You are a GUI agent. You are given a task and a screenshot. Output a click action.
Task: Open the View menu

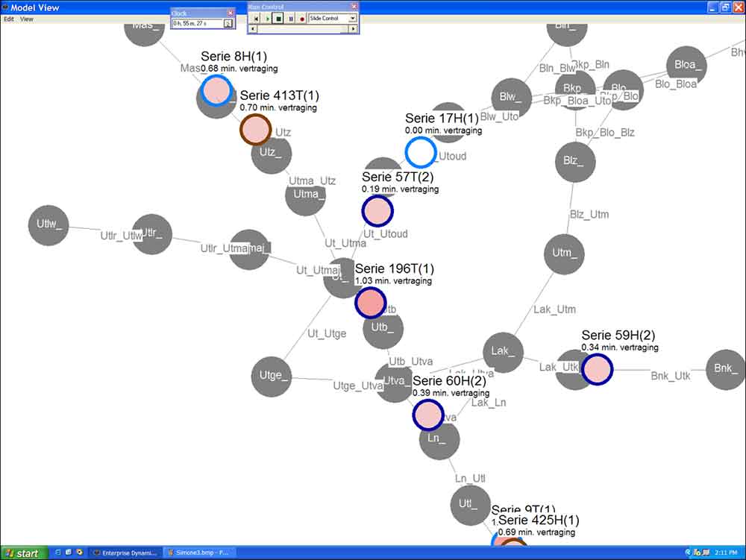(x=27, y=19)
